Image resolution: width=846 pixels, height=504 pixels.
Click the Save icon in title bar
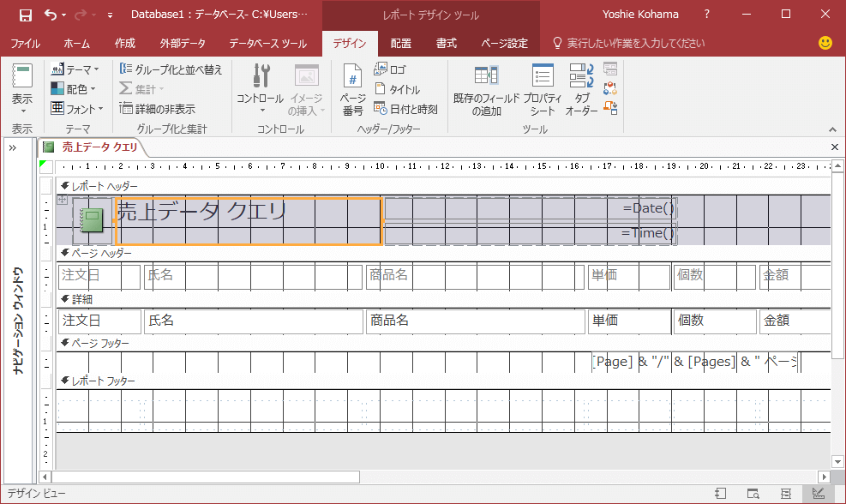[26, 15]
